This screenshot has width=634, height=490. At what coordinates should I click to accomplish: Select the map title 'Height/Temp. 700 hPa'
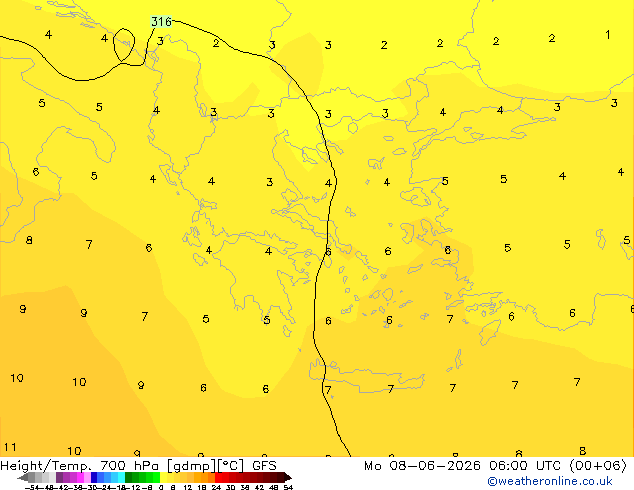tap(80, 466)
